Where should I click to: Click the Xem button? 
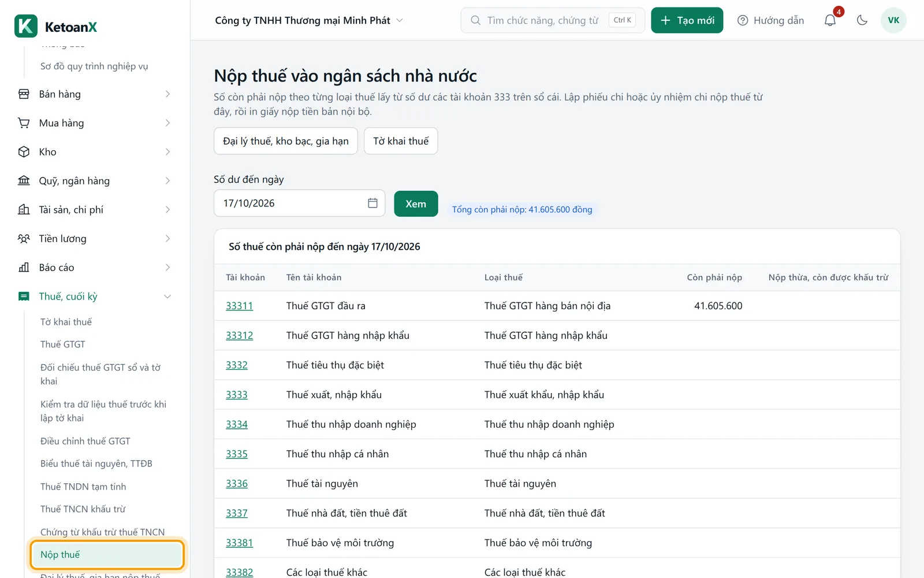tap(416, 203)
